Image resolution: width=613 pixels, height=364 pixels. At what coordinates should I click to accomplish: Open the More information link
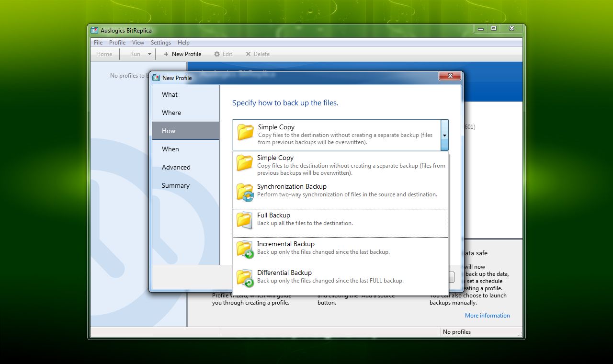[x=487, y=316]
